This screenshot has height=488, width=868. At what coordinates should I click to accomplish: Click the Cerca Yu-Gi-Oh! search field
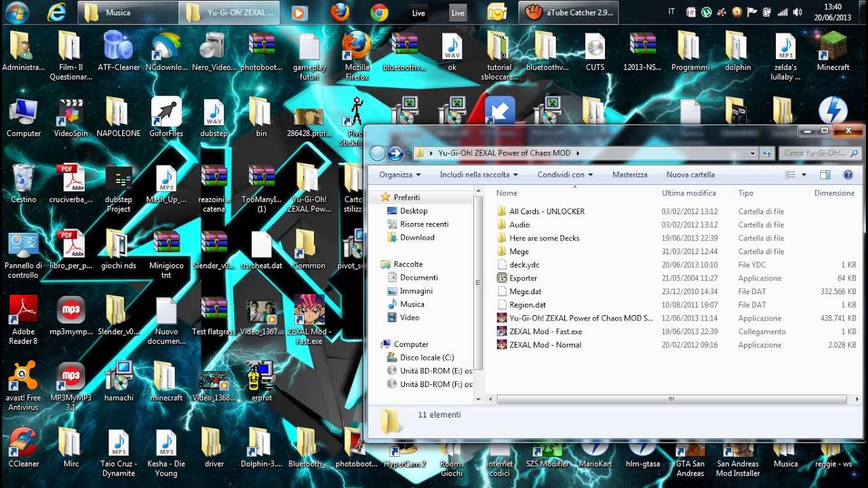821,153
